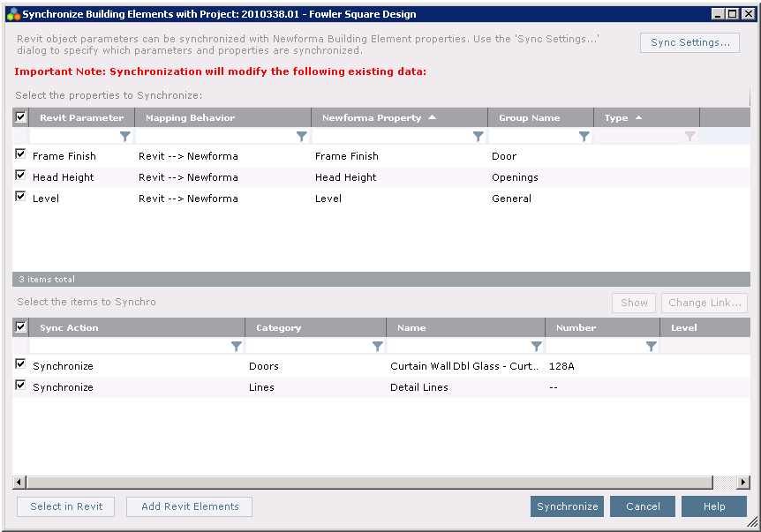Image resolution: width=761 pixels, height=532 pixels.
Task: Click the Add Revit Elements button
Action: [189, 506]
